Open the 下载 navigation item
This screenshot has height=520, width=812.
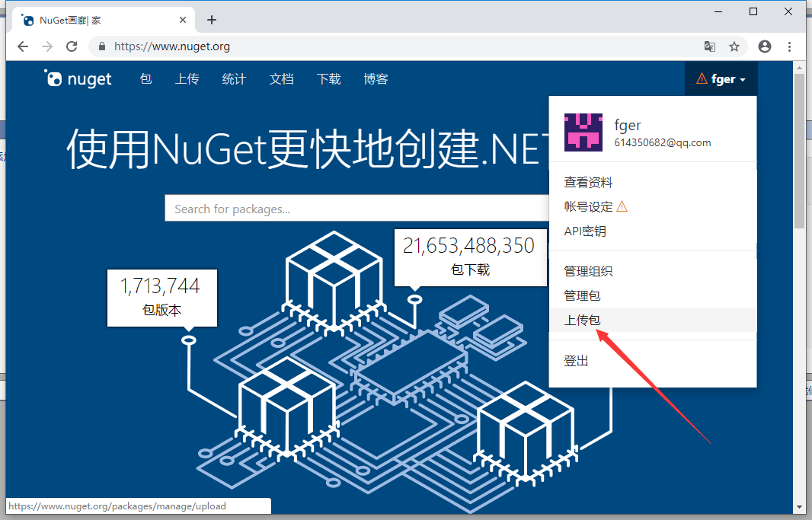(x=329, y=78)
